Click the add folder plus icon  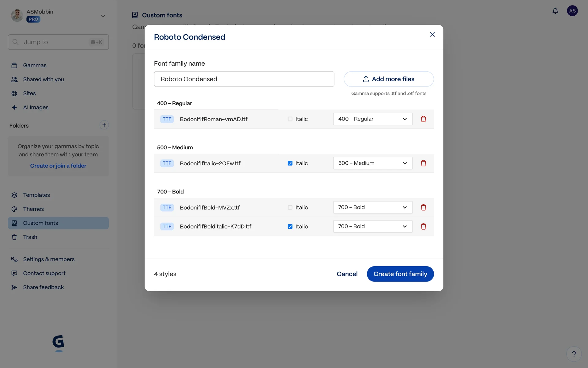[104, 125]
